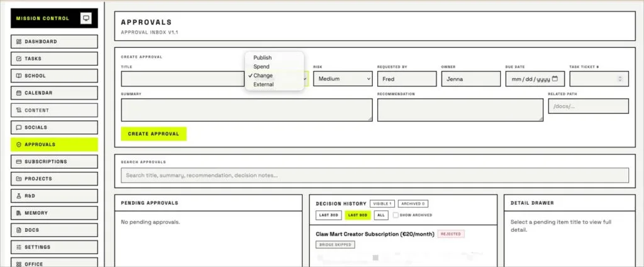Select the Last 90D filter
Image resolution: width=644 pixels, height=267 pixels.
(x=358, y=215)
